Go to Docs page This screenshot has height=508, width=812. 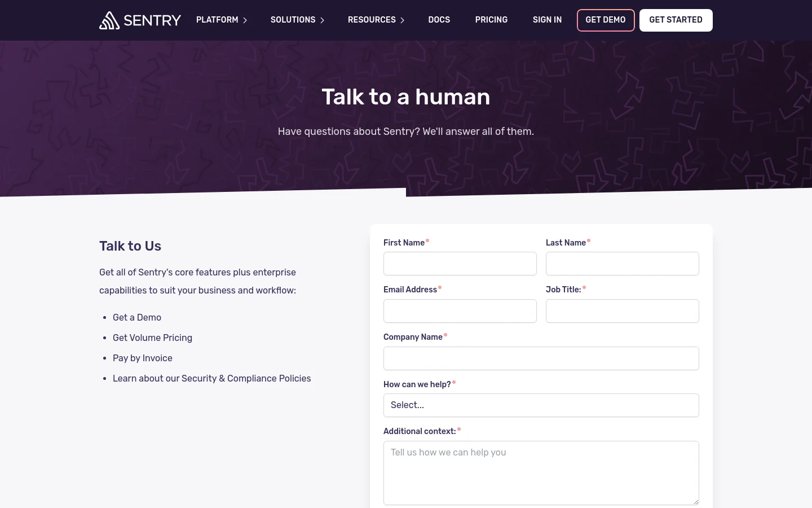[x=439, y=20]
